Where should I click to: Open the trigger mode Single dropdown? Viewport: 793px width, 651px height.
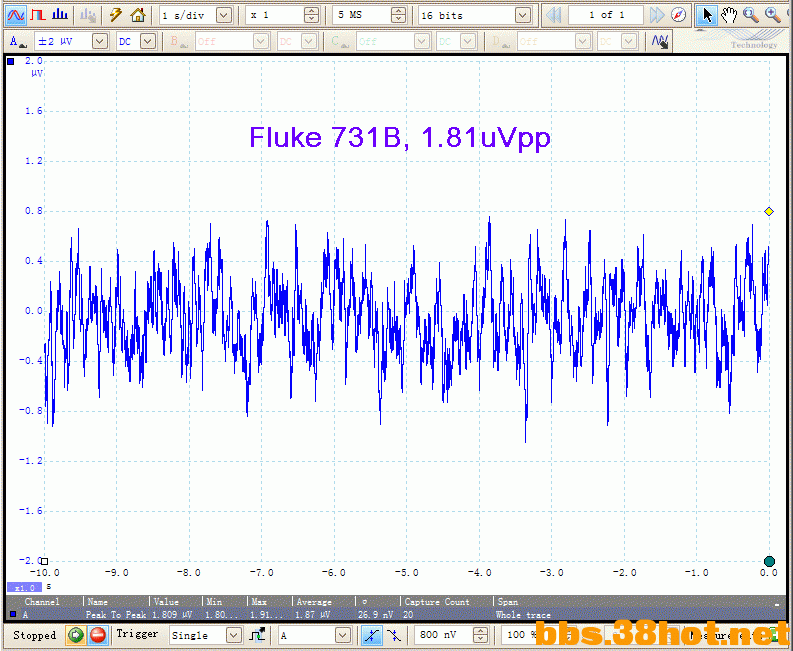point(233,635)
